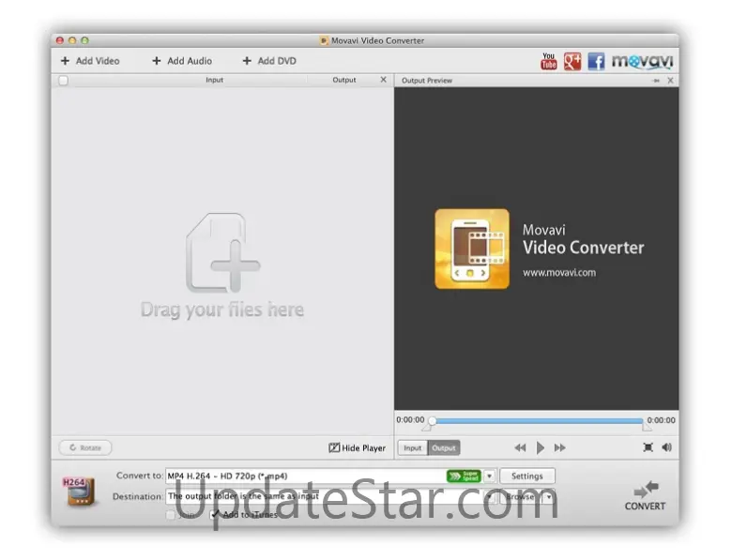Click the H264 format preset icon
This screenshot has height=560, width=732.
click(x=79, y=492)
